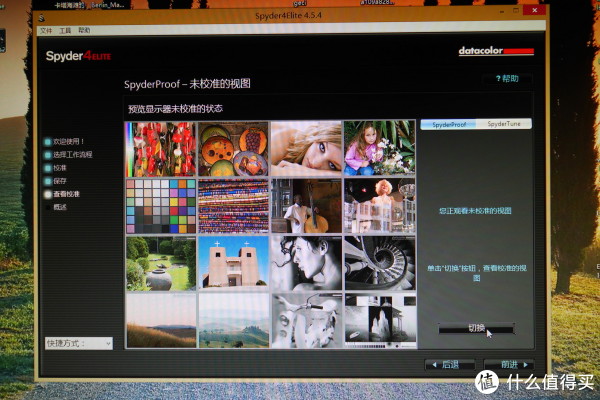The width and height of the screenshot is (600, 400).
Task: Open the man with guitar thumbnail
Action: [307, 206]
